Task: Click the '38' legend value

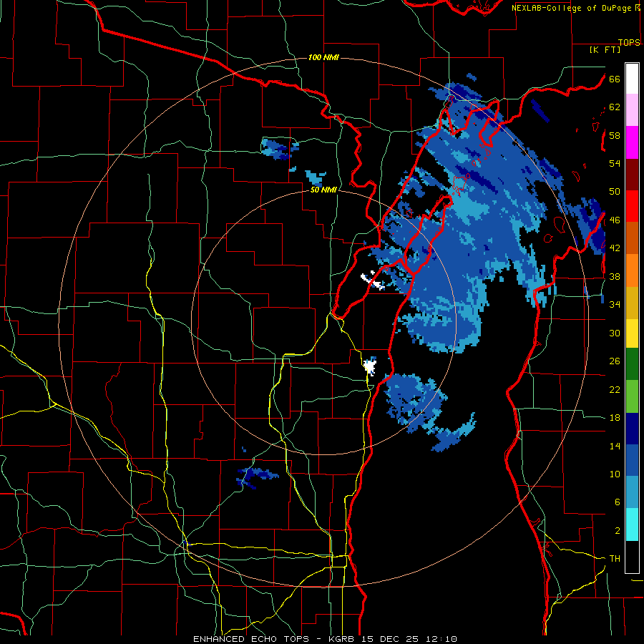Action: (615, 276)
